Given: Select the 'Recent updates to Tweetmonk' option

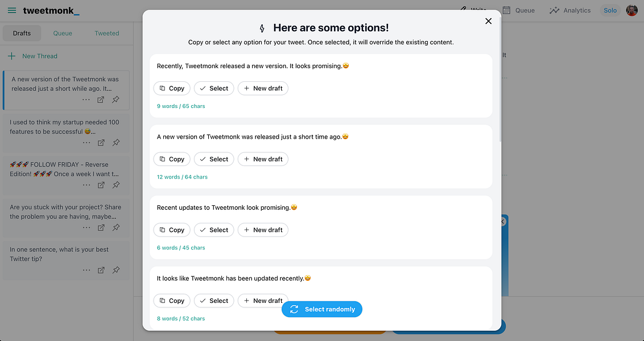Looking at the screenshot, I should point(214,230).
